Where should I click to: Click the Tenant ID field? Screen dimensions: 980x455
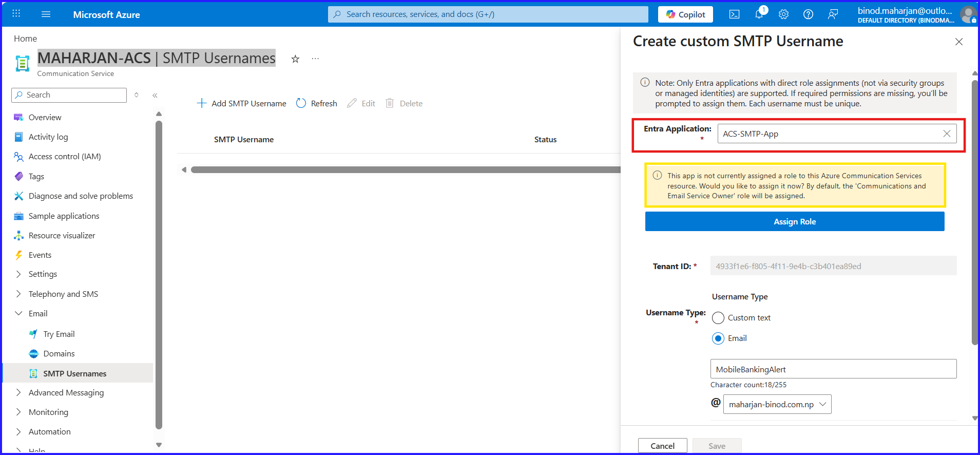[x=833, y=266]
